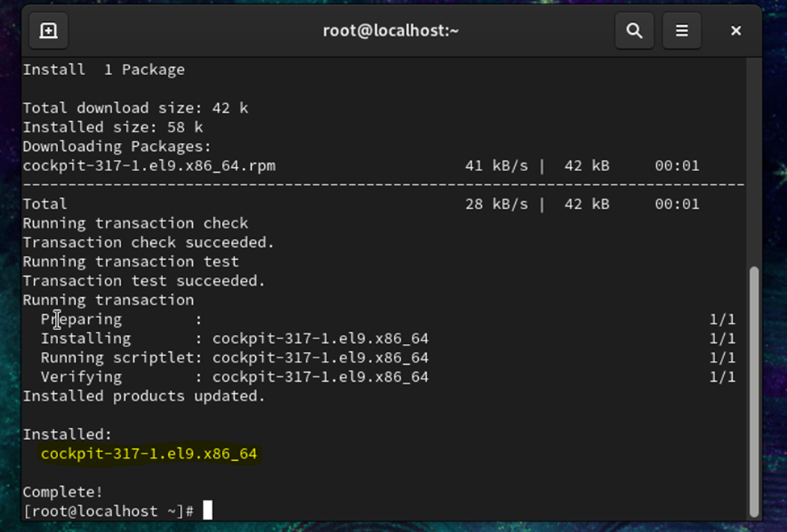Click the "Install 1 Package" line
This screenshot has width=787, height=532.
pos(103,69)
